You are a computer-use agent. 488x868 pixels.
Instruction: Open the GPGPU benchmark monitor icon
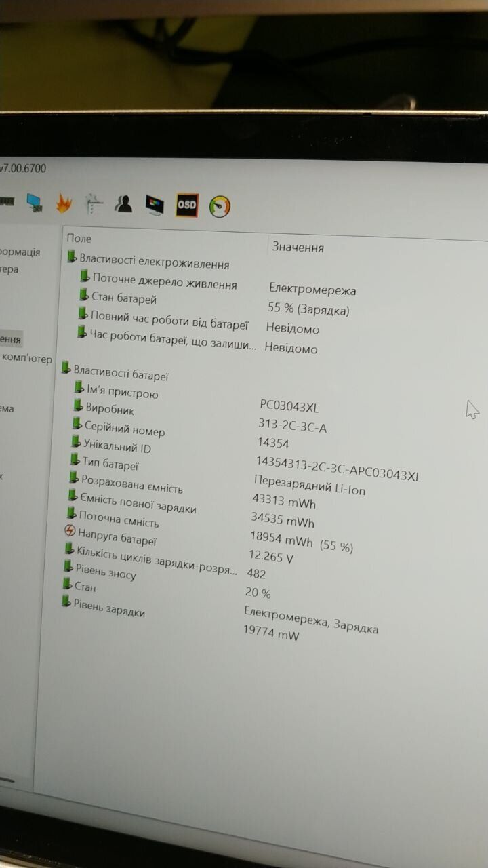pyautogui.click(x=35, y=201)
